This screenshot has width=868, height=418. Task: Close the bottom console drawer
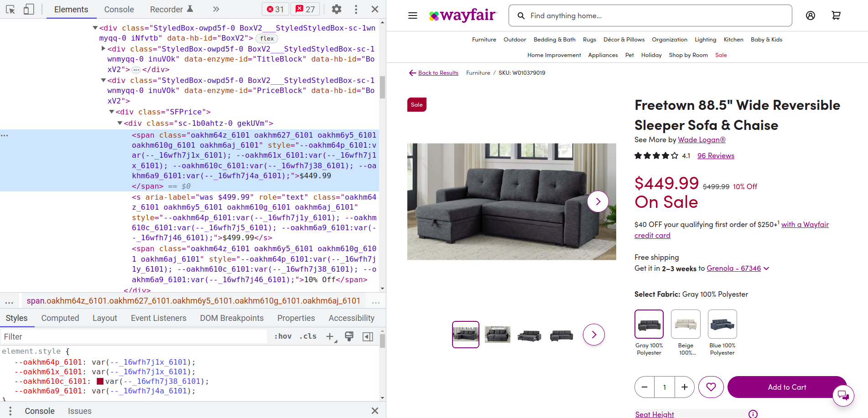pos(375,411)
